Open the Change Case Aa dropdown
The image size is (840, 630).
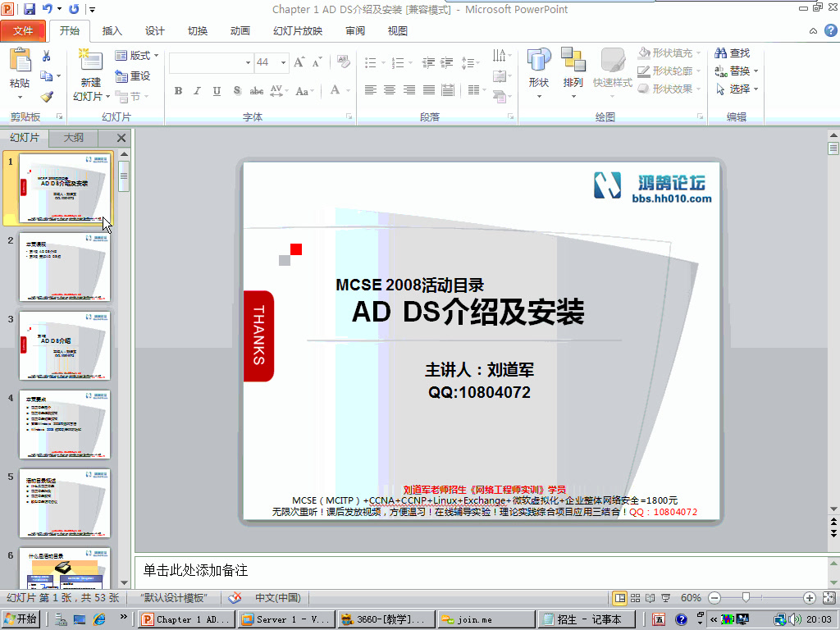(x=304, y=91)
